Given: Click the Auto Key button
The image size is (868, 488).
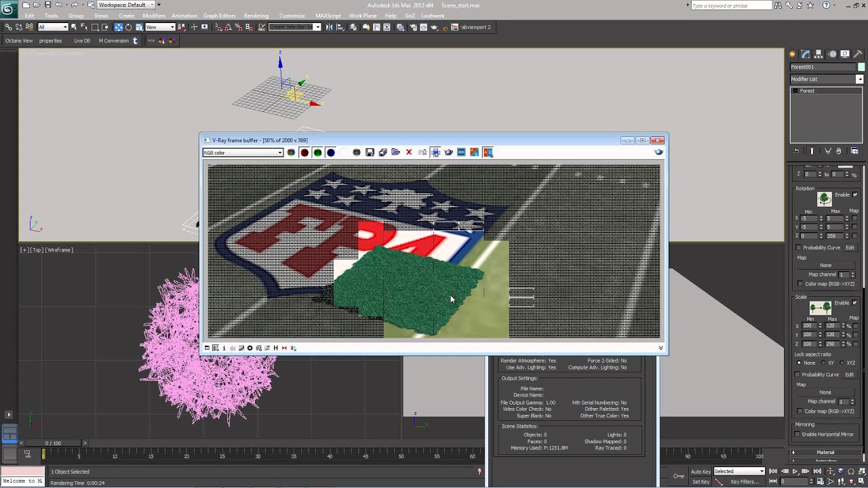Looking at the screenshot, I should [x=701, y=471].
